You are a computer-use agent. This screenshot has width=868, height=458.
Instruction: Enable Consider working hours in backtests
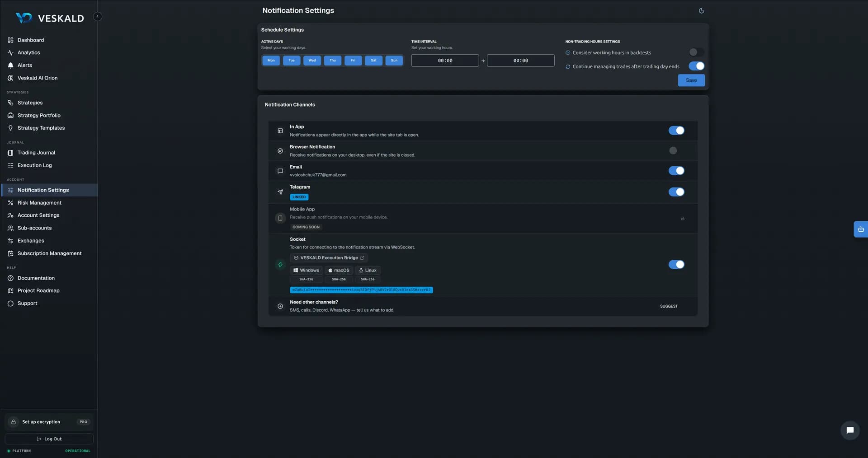point(696,52)
